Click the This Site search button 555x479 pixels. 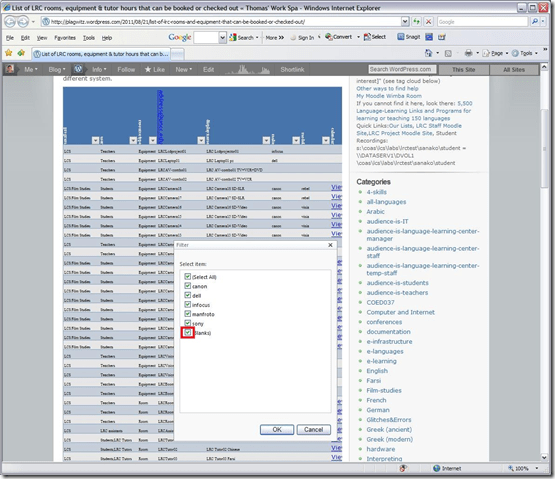pos(463,69)
